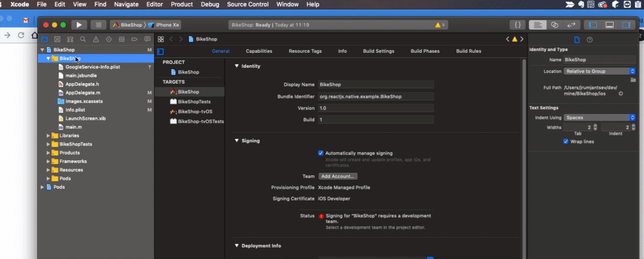
Task: Toggle the Inspectors panel
Action: click(x=627, y=25)
